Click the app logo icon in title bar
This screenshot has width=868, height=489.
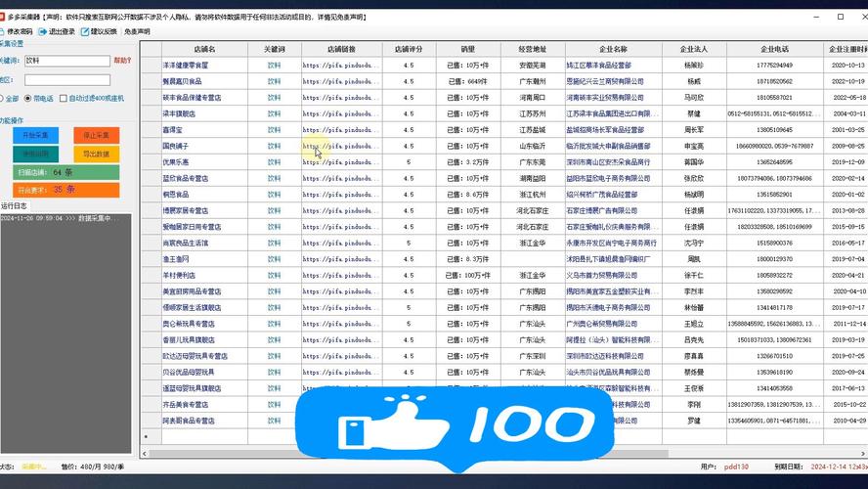point(3,17)
